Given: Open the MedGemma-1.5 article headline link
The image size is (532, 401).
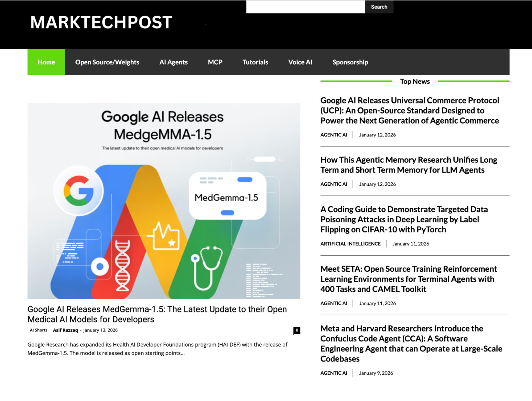Looking at the screenshot, I should pos(157,314).
